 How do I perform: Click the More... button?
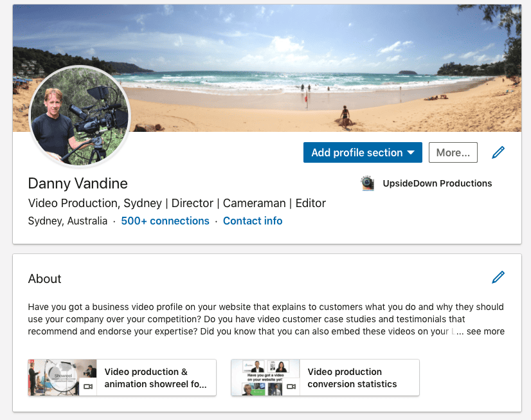pos(453,152)
